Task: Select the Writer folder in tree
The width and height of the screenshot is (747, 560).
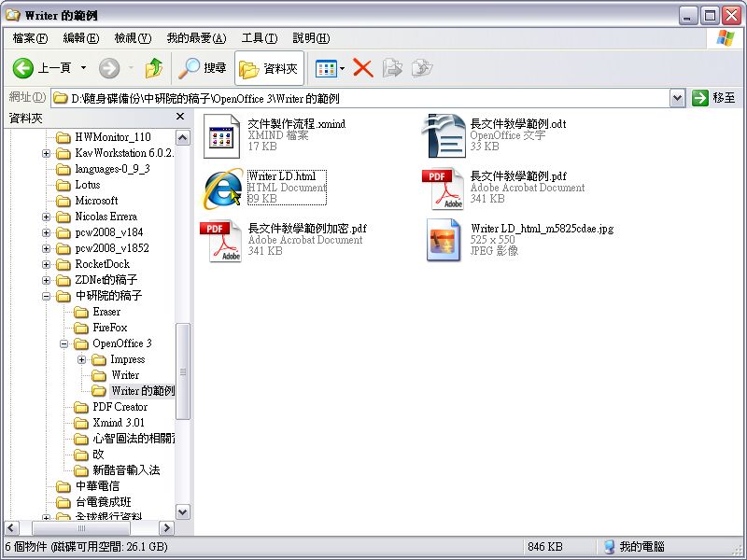Action: coord(115,375)
